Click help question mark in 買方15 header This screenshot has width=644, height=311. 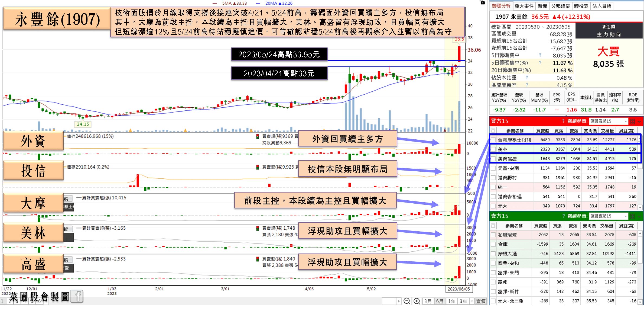[563, 121]
